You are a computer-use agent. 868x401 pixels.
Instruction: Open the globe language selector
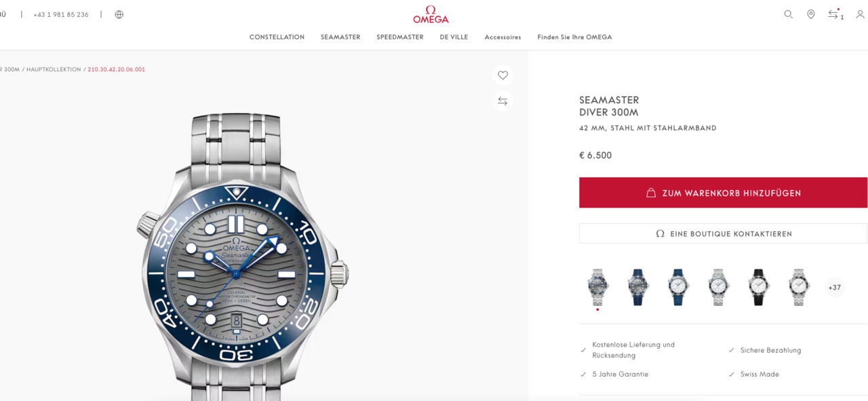click(119, 14)
